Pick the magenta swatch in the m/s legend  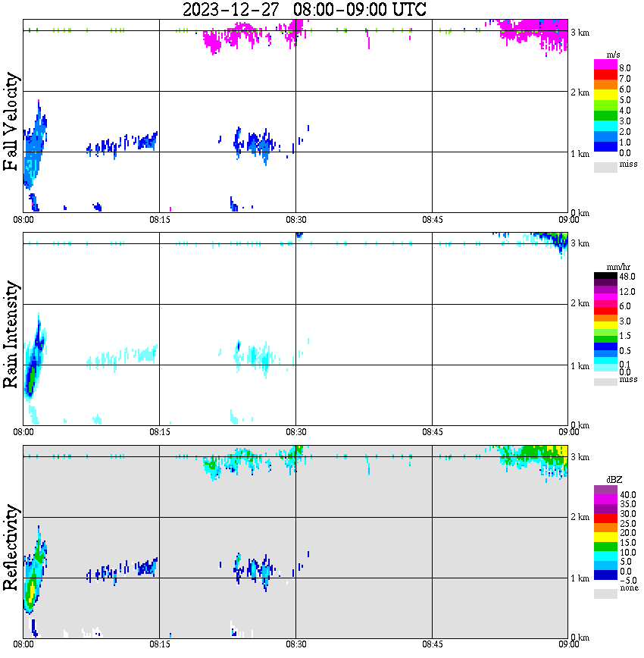pos(605,64)
